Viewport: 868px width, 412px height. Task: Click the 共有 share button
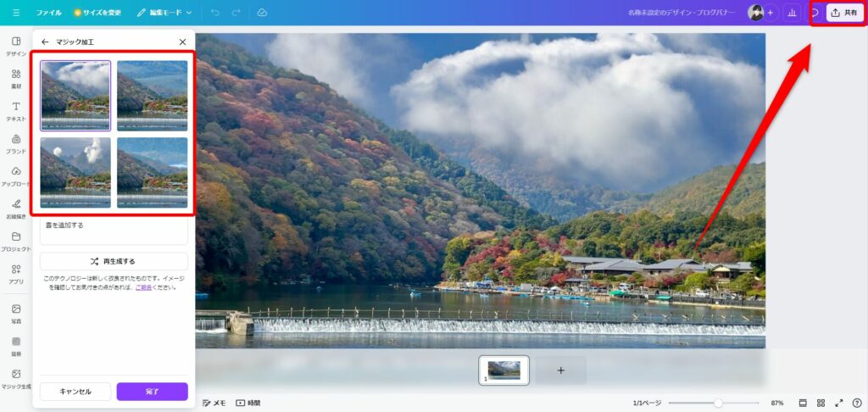[x=845, y=12]
